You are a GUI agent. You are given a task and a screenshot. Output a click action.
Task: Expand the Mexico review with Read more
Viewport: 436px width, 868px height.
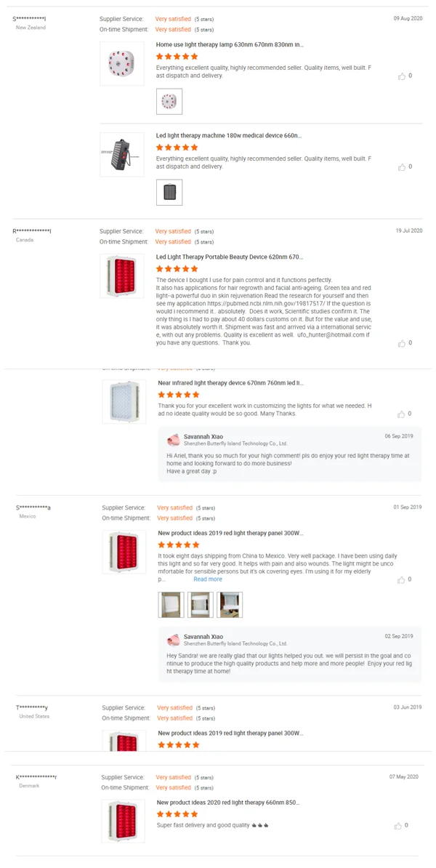[x=208, y=579]
